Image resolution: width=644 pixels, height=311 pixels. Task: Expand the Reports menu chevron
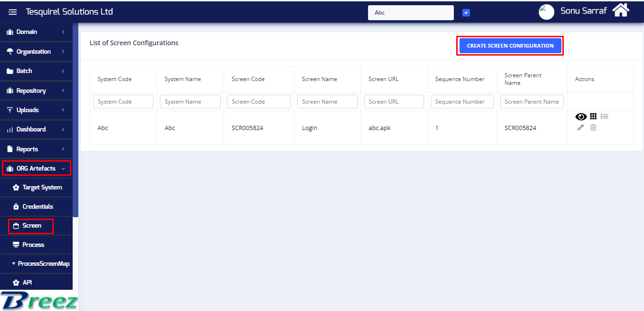pyautogui.click(x=63, y=149)
